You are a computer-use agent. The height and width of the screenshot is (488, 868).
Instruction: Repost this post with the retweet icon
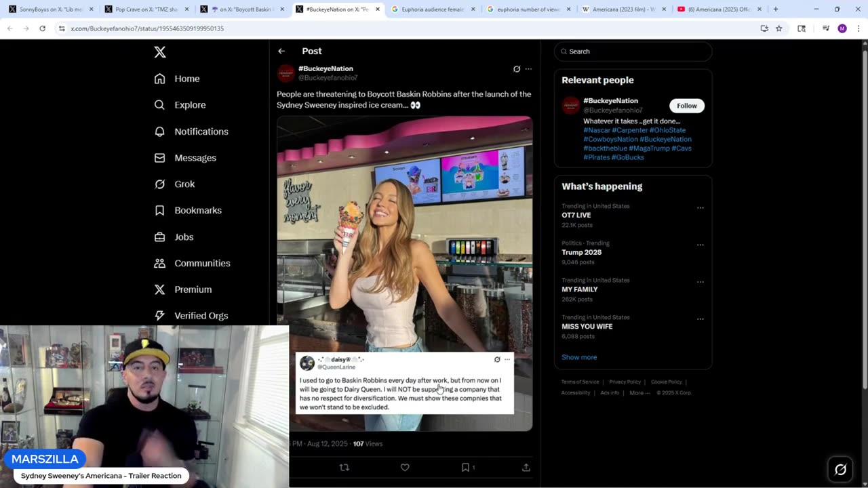344,468
